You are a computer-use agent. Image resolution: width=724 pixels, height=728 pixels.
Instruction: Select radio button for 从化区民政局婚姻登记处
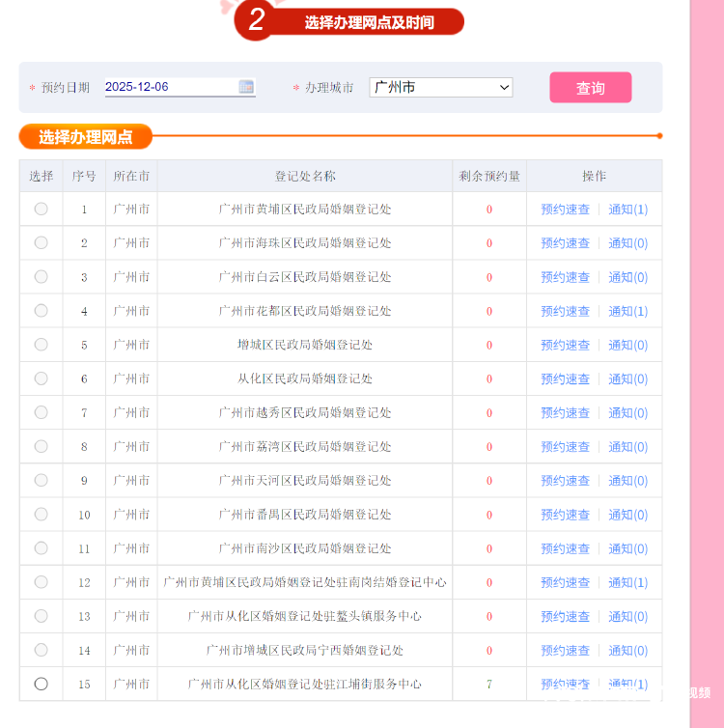pyautogui.click(x=41, y=378)
